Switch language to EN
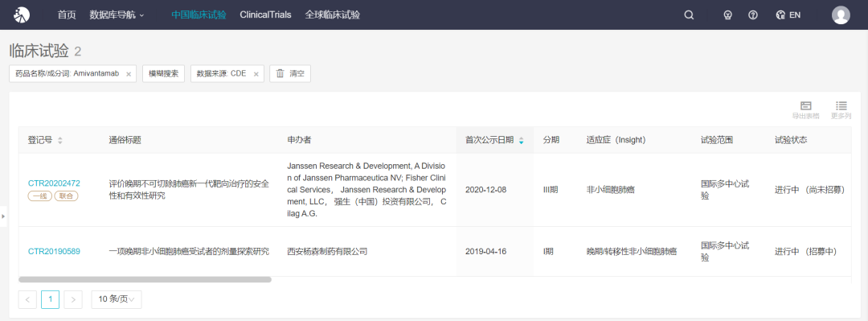This screenshot has width=868, height=321. tap(788, 15)
